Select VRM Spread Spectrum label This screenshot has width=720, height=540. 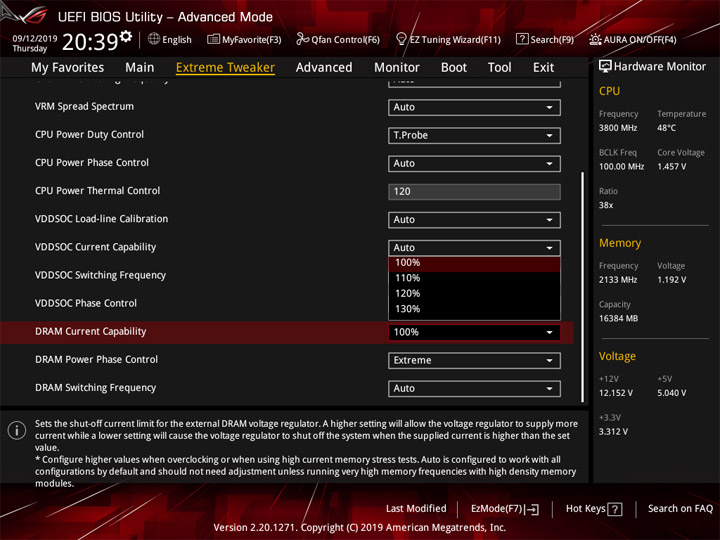(x=84, y=107)
